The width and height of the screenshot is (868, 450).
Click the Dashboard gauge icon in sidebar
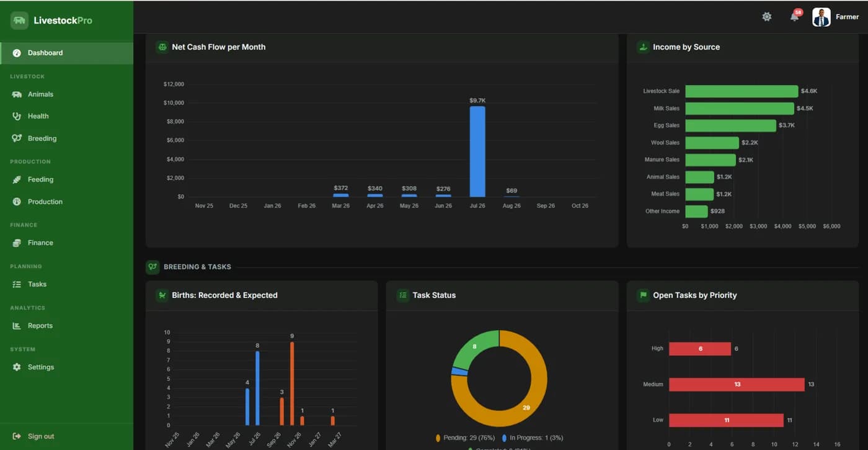click(x=17, y=53)
